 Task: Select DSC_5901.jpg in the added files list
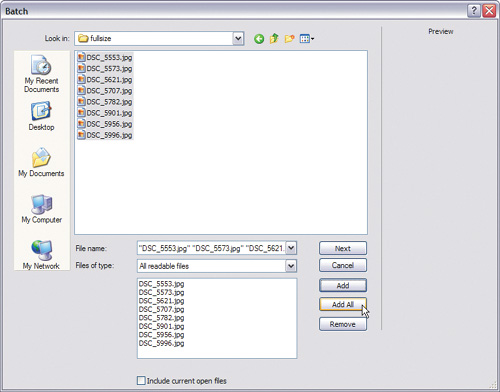(161, 326)
